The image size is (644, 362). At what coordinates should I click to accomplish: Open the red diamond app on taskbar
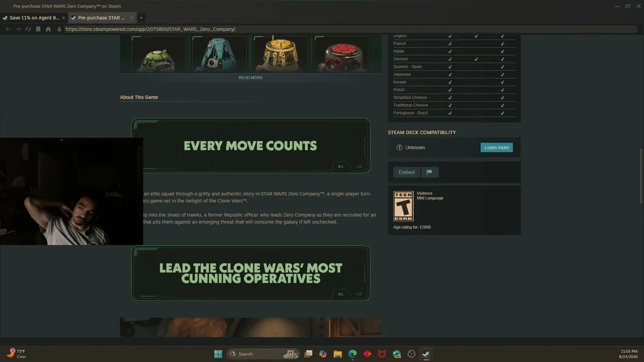pos(367,354)
